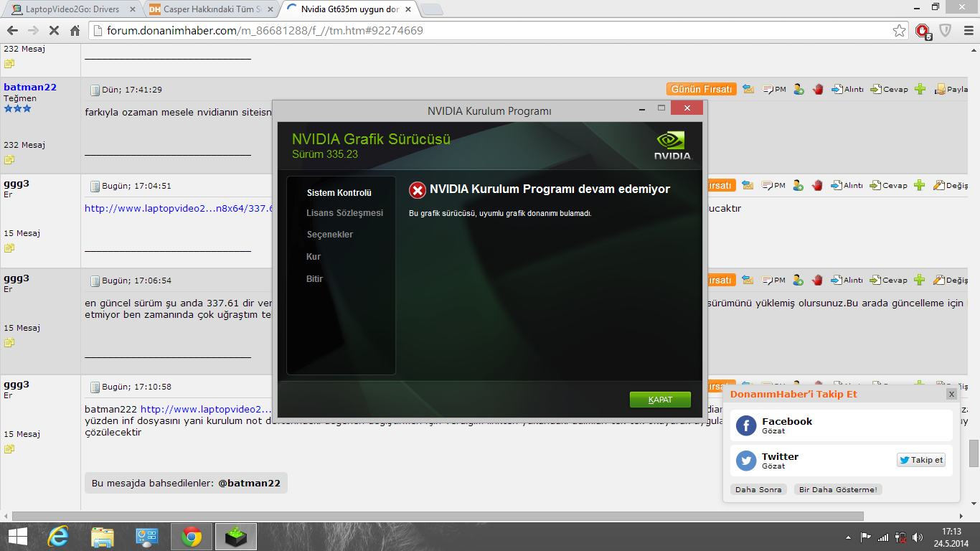This screenshot has height=551, width=980.
Task: Click message icon below batman22 232 Mesaj
Action: [9, 159]
